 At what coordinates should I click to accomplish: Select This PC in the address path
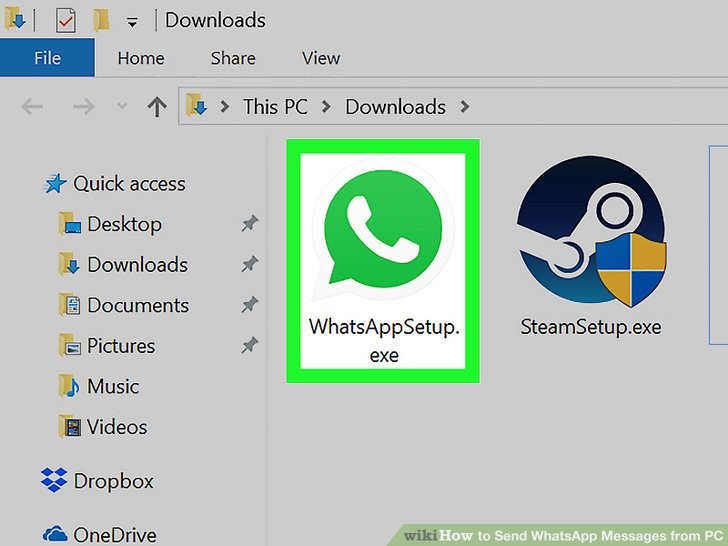pos(275,107)
